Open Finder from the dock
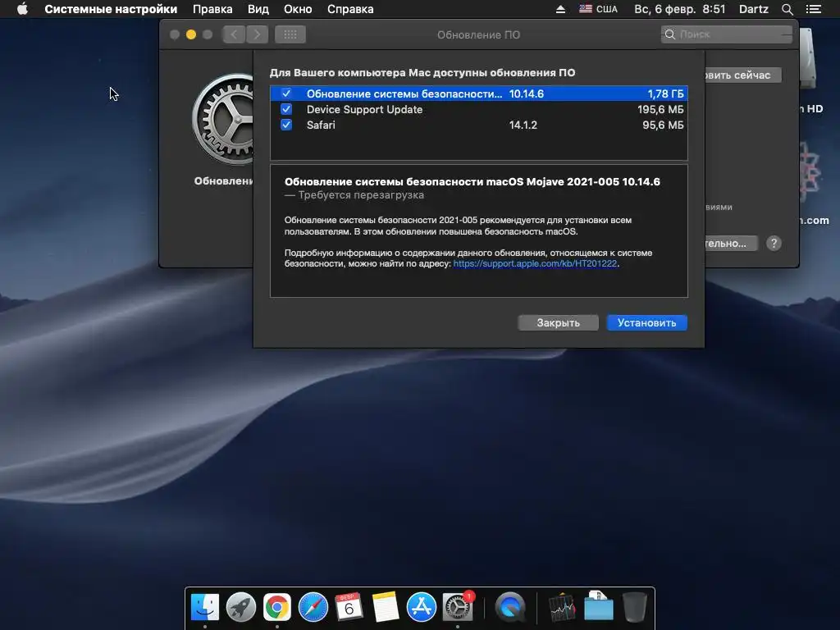The height and width of the screenshot is (630, 840). point(205,607)
